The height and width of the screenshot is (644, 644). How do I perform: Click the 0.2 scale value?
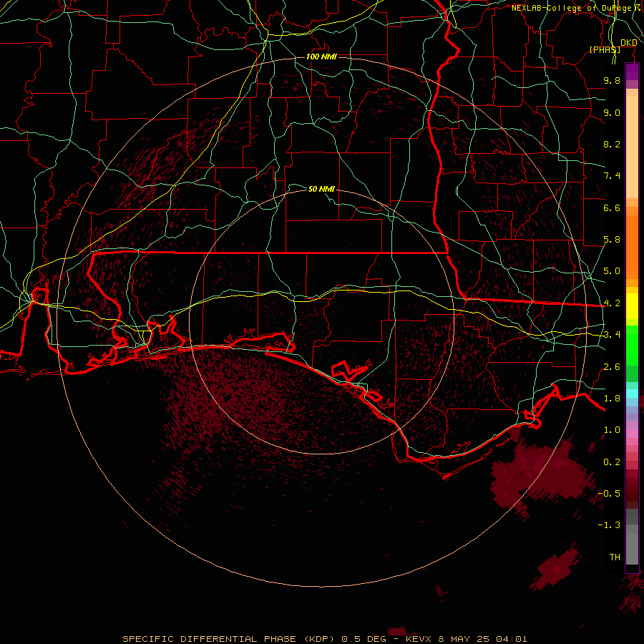612,462
